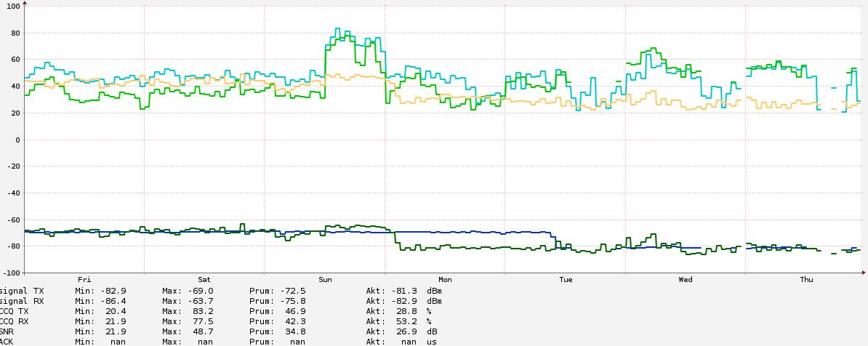The image size is (868, 346).
Task: Select the SNR legend label
Action: coord(7,331)
